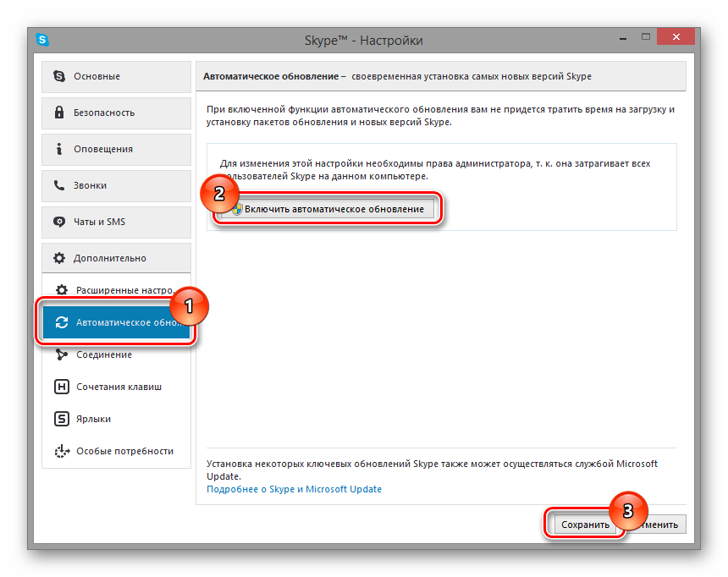Close the Skype Настройки window
Image resolution: width=728 pixels, height=577 pixels.
676,36
